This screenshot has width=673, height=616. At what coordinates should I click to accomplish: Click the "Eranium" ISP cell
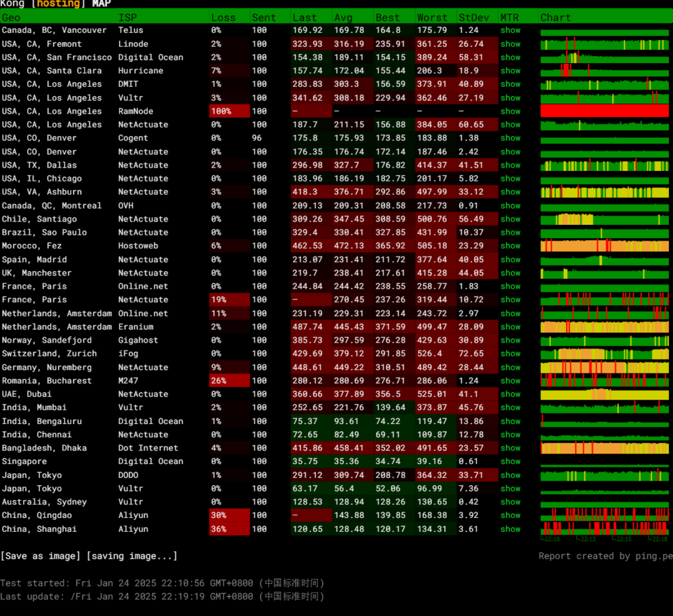click(x=135, y=327)
